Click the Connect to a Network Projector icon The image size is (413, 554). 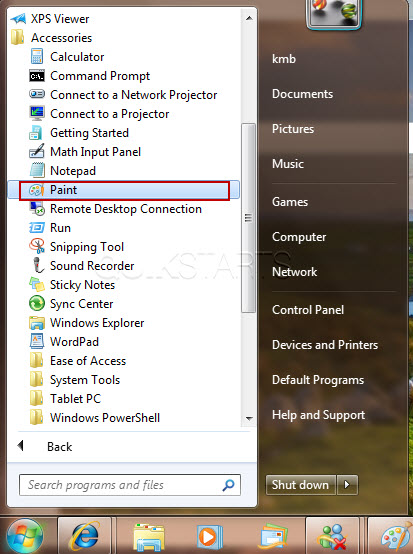point(37,94)
